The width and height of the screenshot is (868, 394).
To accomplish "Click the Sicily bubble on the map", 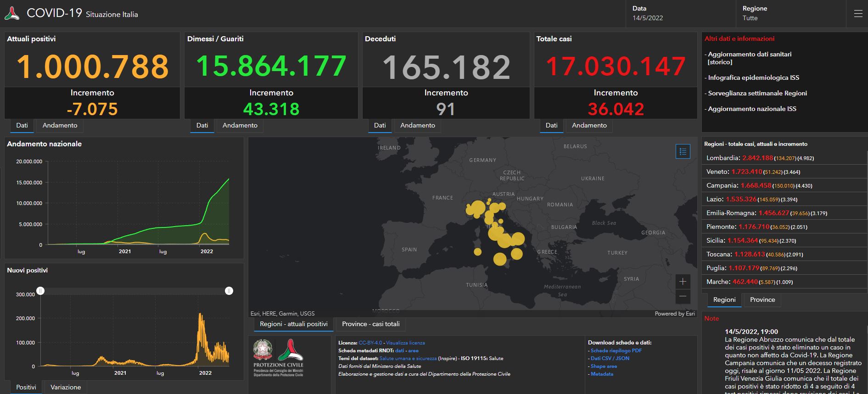I will [499, 259].
